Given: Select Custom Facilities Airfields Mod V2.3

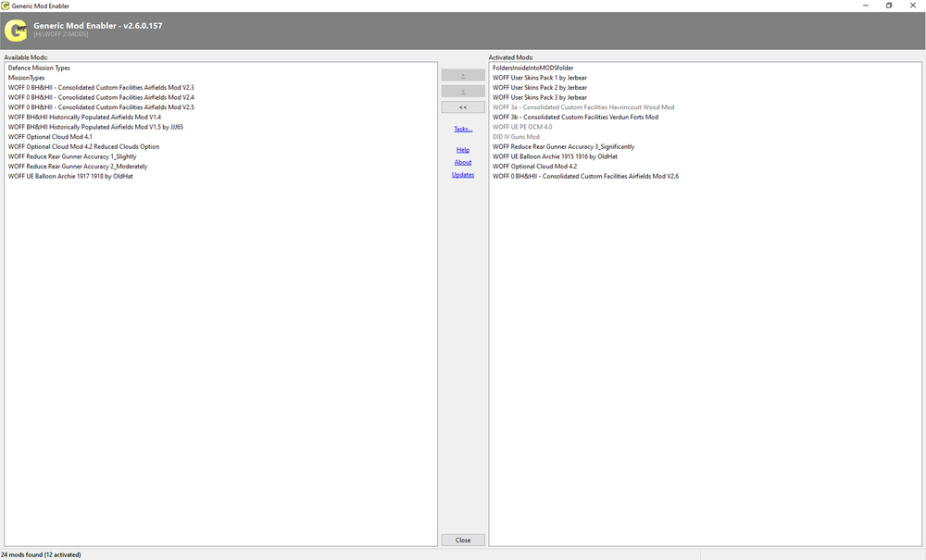Looking at the screenshot, I should point(101,87).
